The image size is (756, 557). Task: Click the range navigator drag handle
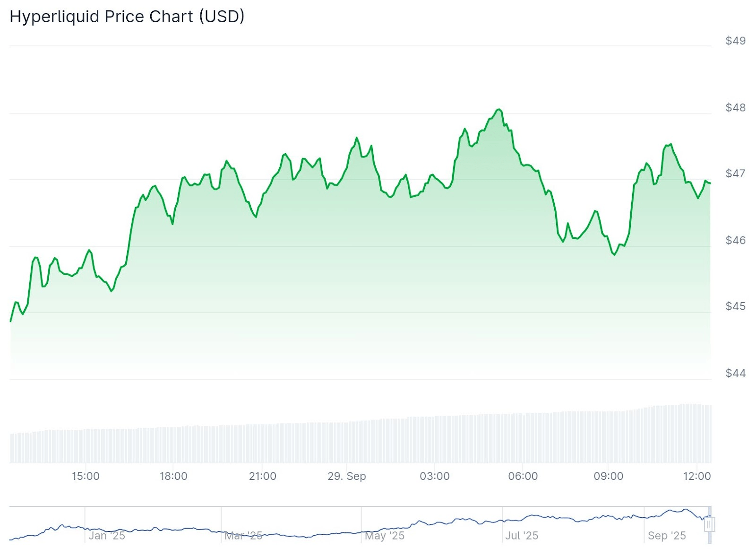[709, 524]
